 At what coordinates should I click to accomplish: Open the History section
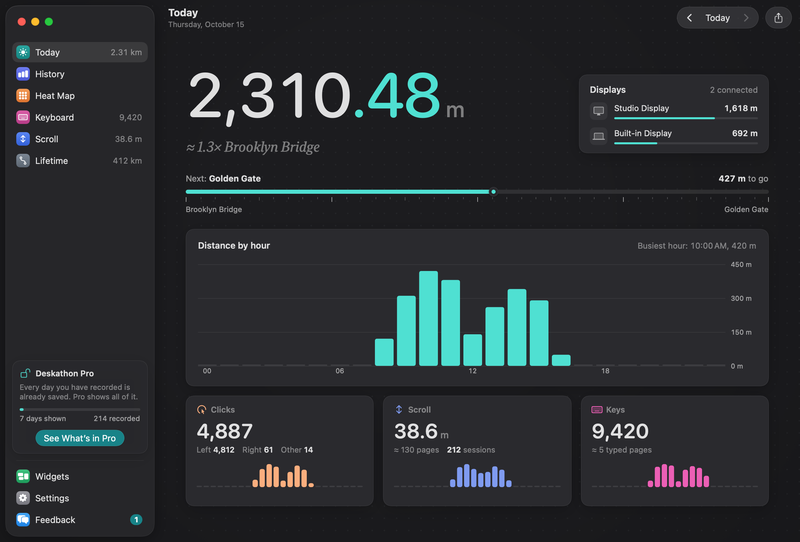49,74
